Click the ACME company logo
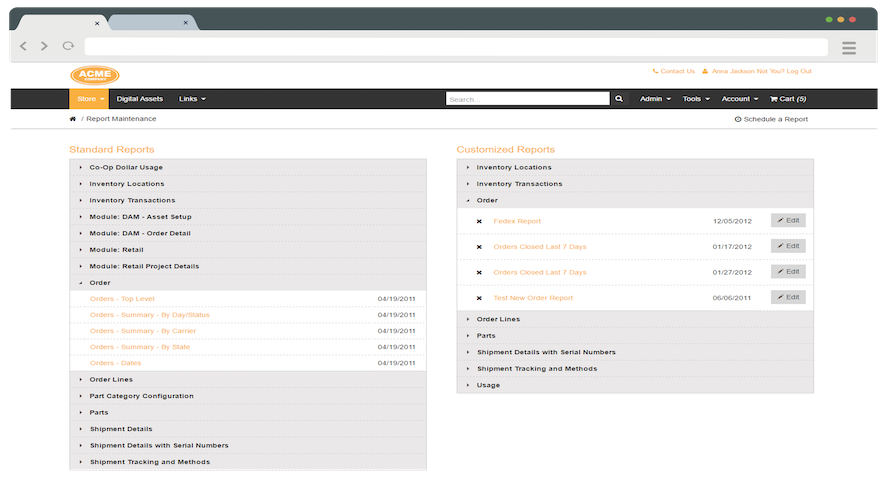890x500 pixels. coord(95,75)
